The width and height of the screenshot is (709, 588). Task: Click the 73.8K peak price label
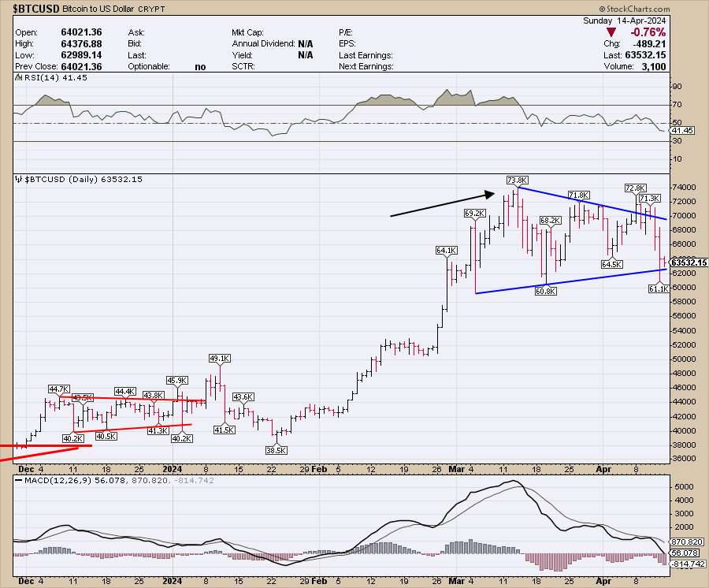(x=517, y=180)
